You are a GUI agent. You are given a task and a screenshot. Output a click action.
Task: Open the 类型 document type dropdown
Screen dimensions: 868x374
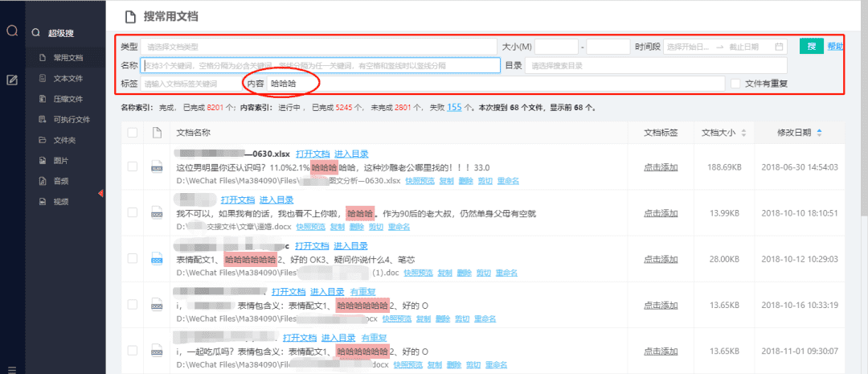(319, 47)
